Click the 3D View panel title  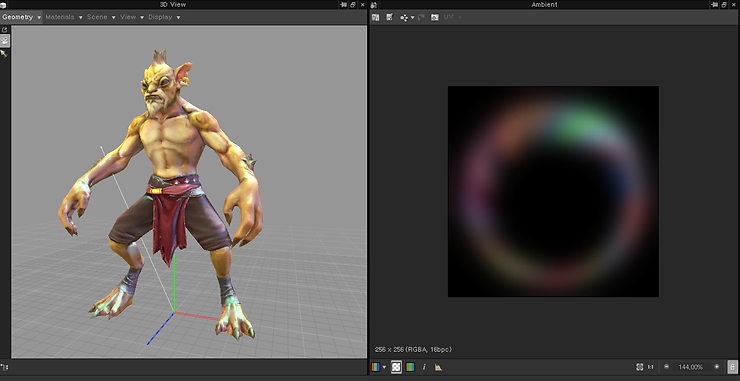point(173,5)
